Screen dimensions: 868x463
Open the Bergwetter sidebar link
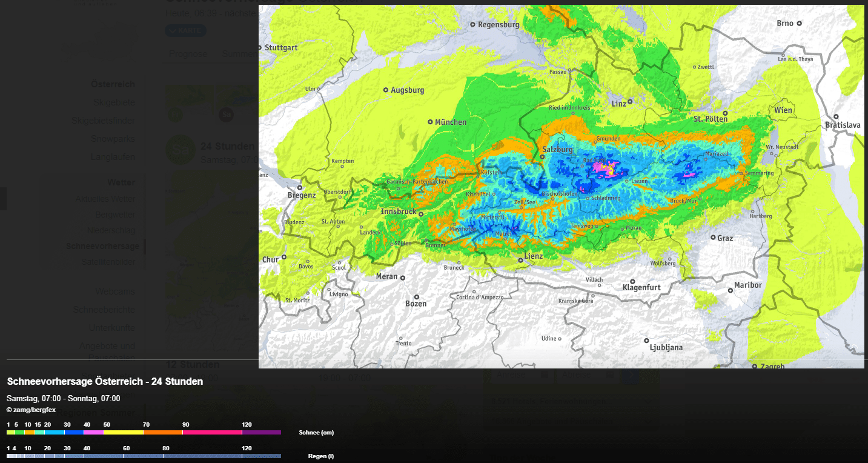click(115, 215)
